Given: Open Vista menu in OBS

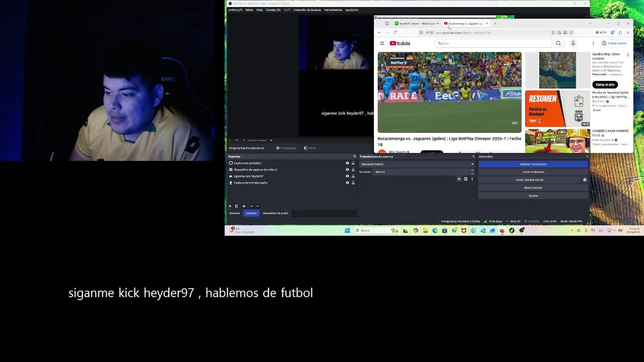Looking at the screenshot, I should 260,10.
